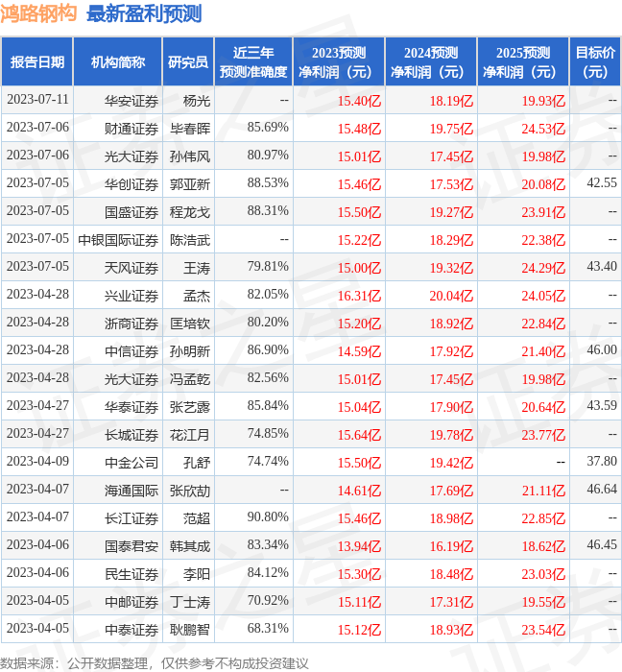Click the 2025预测净利润 column header
Screen dimensions: 622x672
[523, 62]
